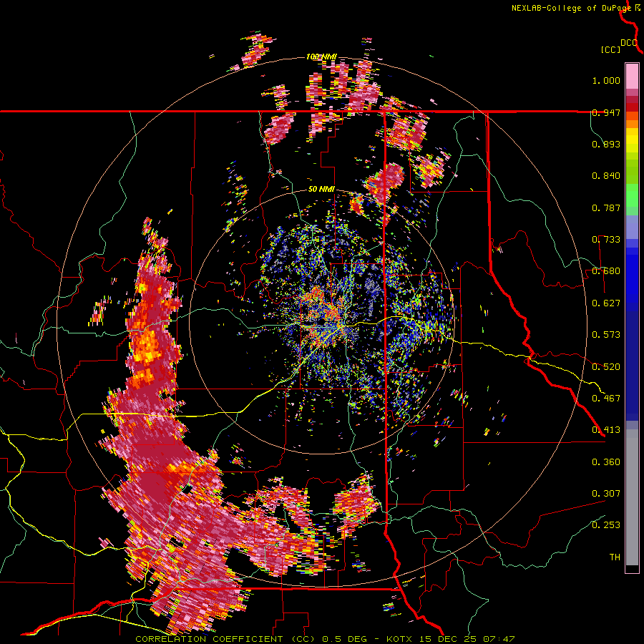Click the TH label on the color scale
Image resolution: width=644 pixels, height=644 pixels.
(615, 557)
